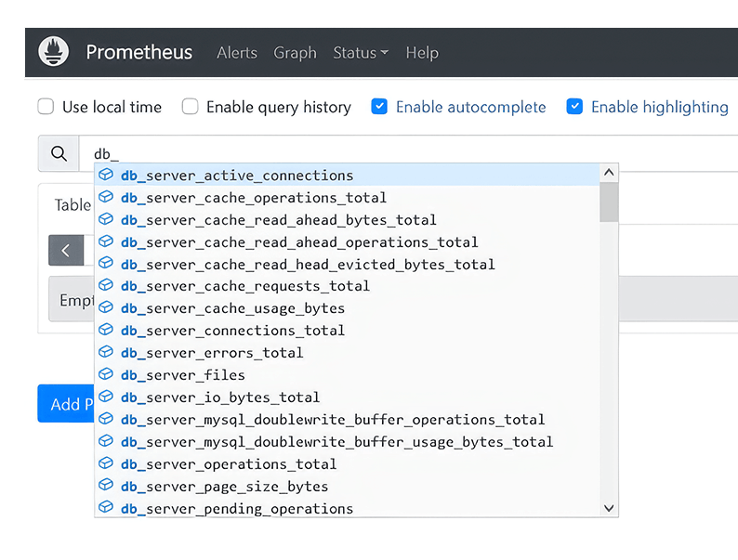Click the autocomplete list scroll down arrow
This screenshot has height=560, width=738.
pyautogui.click(x=609, y=508)
